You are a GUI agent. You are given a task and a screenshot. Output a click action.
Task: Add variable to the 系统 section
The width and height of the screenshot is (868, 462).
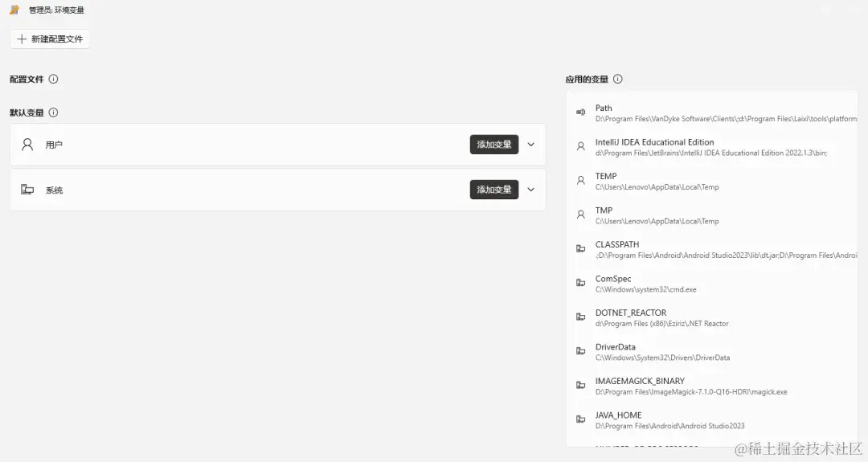pyautogui.click(x=493, y=190)
